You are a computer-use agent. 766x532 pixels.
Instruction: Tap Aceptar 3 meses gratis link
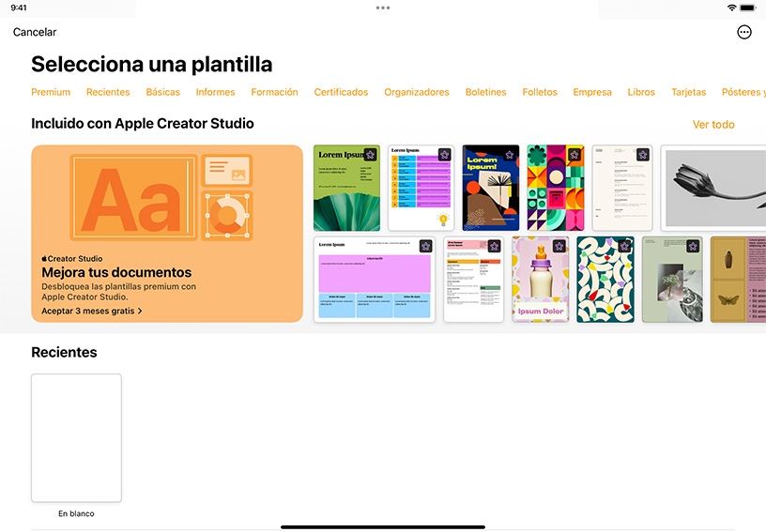point(92,311)
